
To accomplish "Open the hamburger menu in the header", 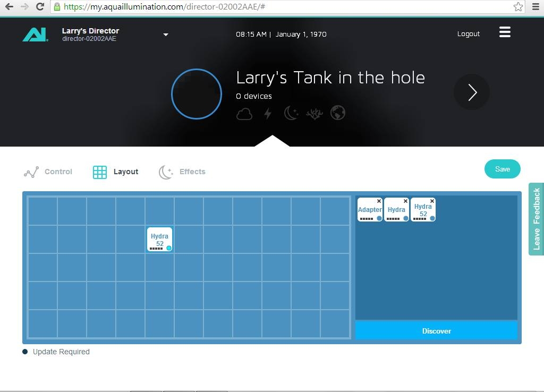I will [x=505, y=32].
